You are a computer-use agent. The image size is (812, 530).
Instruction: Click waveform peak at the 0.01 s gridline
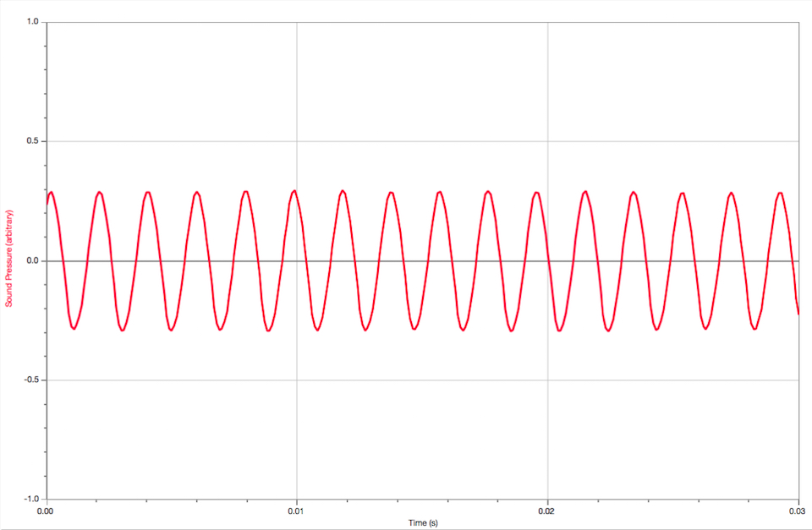(294, 191)
